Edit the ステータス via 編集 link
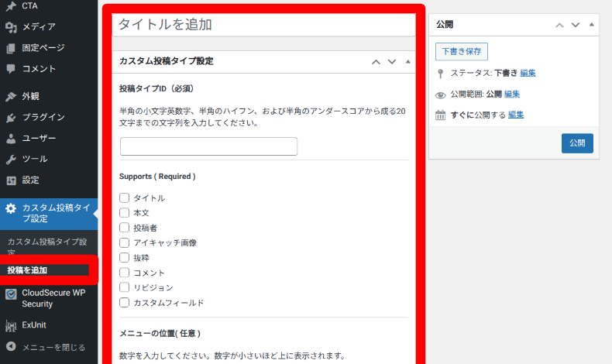Image resolution: width=612 pixels, height=364 pixels. click(x=528, y=74)
